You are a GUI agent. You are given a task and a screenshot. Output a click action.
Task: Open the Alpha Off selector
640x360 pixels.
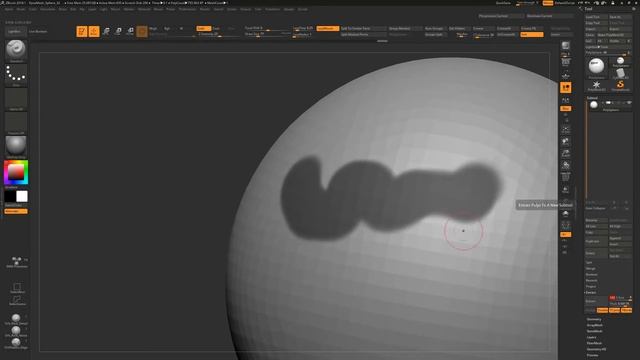click(16, 99)
